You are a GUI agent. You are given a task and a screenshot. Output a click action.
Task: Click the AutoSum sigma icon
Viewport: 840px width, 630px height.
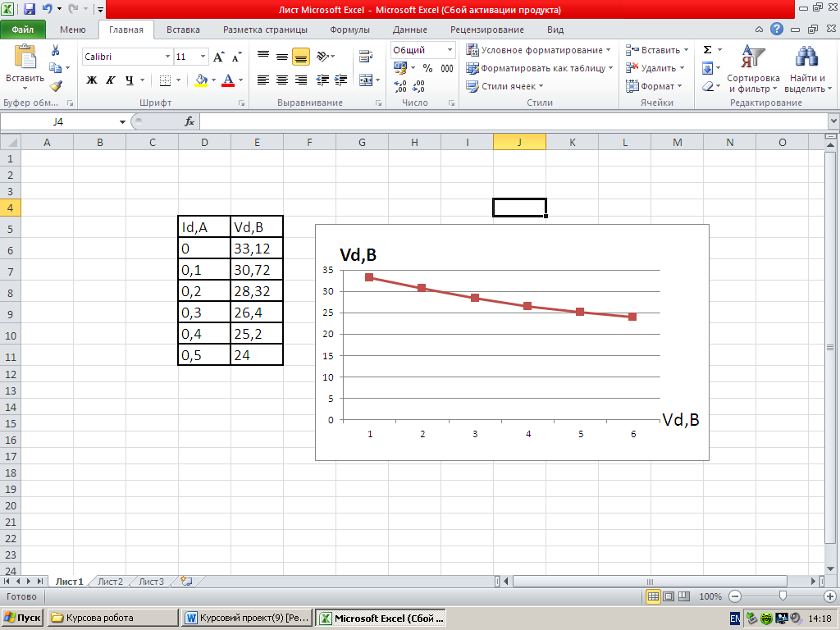click(707, 50)
